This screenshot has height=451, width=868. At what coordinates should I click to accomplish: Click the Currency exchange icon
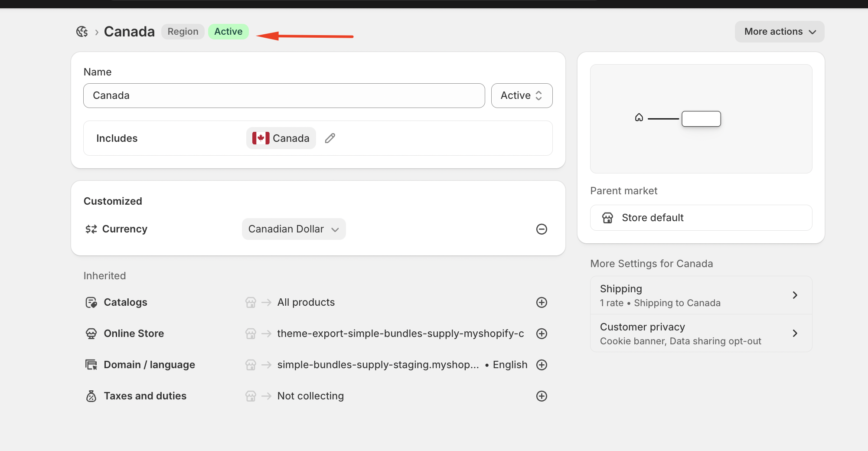pyautogui.click(x=91, y=229)
